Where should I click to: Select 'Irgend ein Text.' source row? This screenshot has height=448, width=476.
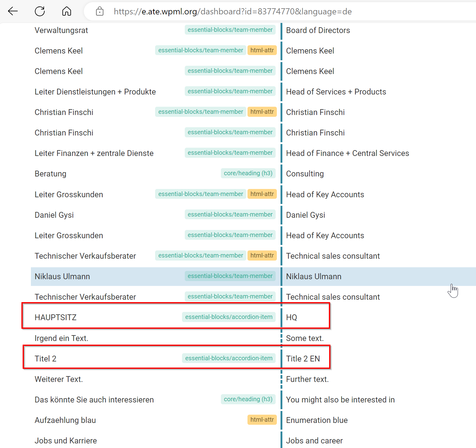(61, 338)
